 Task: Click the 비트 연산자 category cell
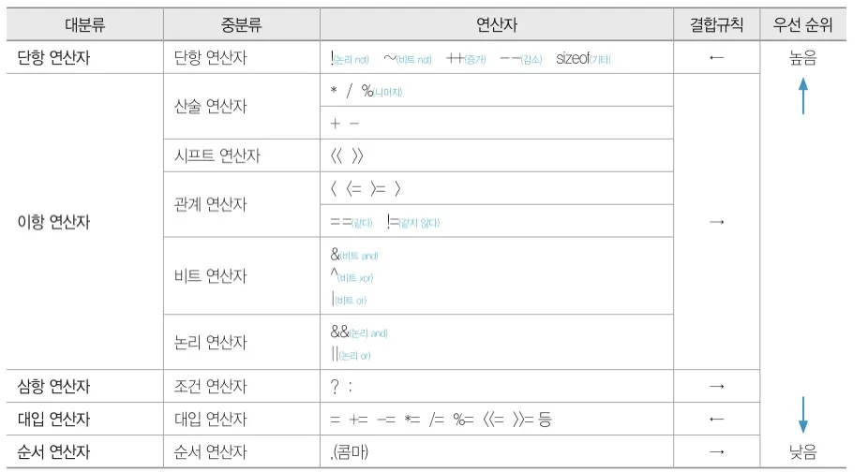coord(241,275)
